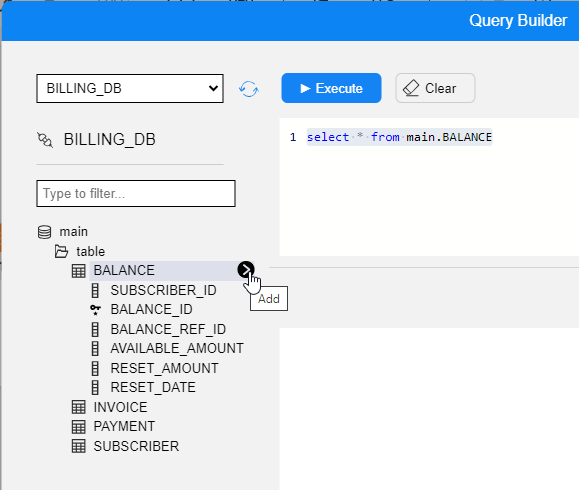Click the eraser icon on Clear
Image resolution: width=579 pixels, height=490 pixels.
point(411,88)
